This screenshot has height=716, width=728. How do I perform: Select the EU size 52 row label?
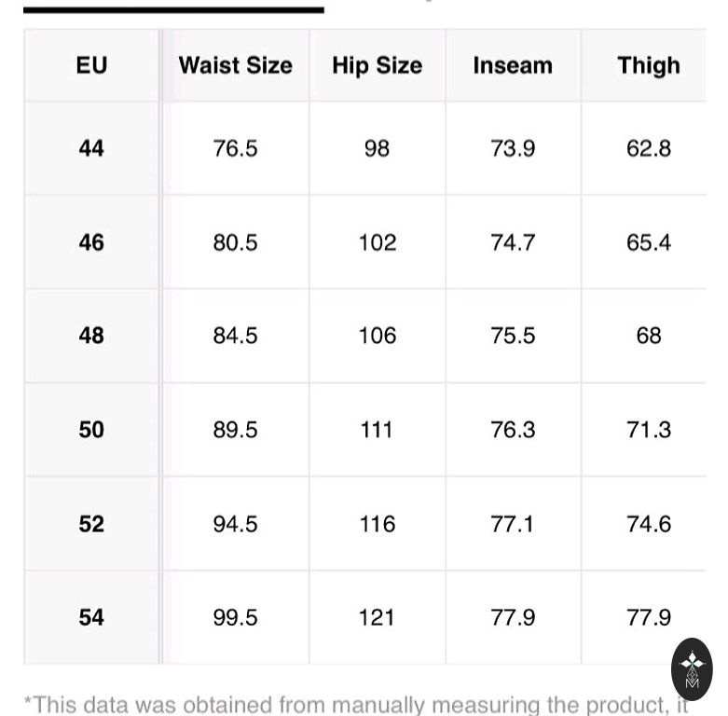click(91, 524)
